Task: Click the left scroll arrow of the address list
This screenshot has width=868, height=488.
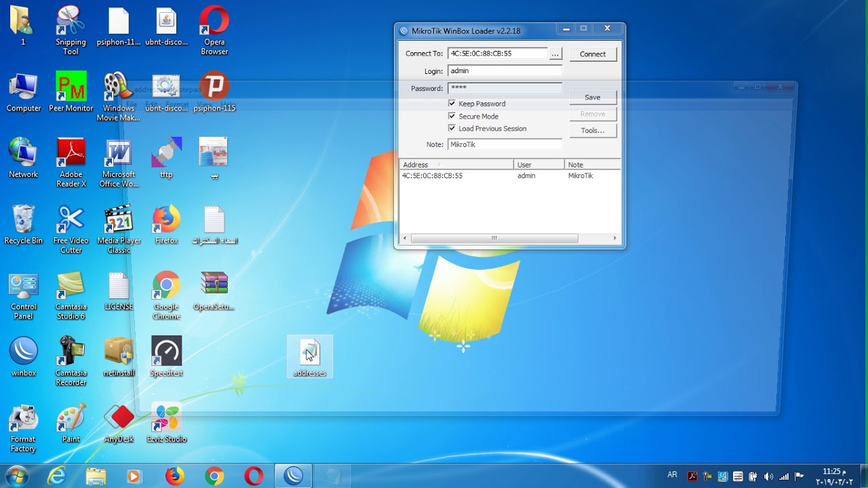Action: (x=405, y=239)
